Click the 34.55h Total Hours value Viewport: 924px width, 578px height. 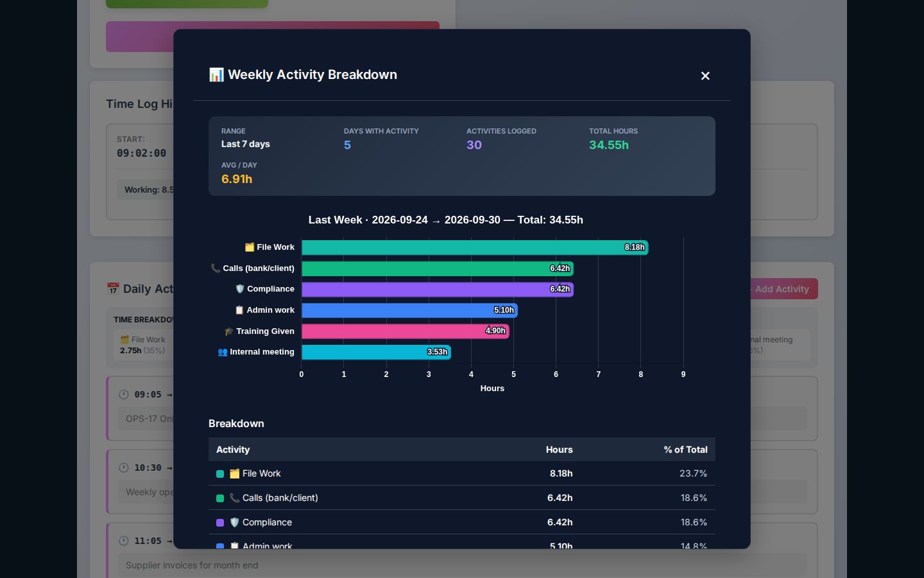pyautogui.click(x=609, y=145)
